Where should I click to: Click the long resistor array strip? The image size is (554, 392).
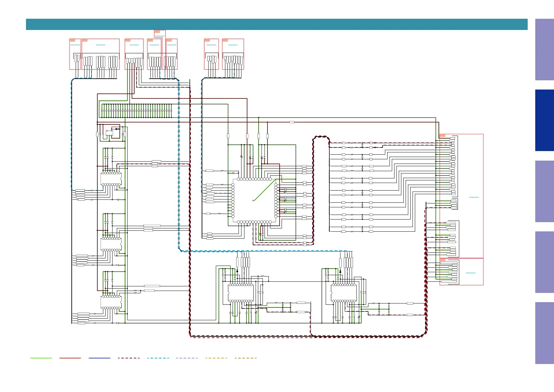[x=136, y=111]
